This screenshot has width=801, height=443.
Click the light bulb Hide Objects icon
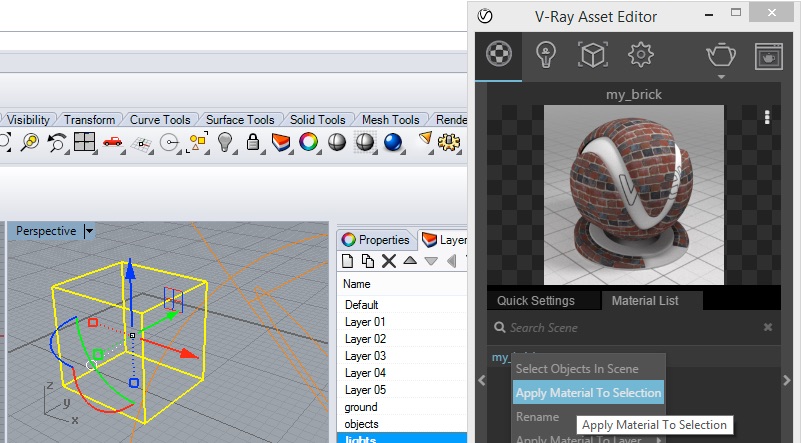pyautogui.click(x=225, y=142)
